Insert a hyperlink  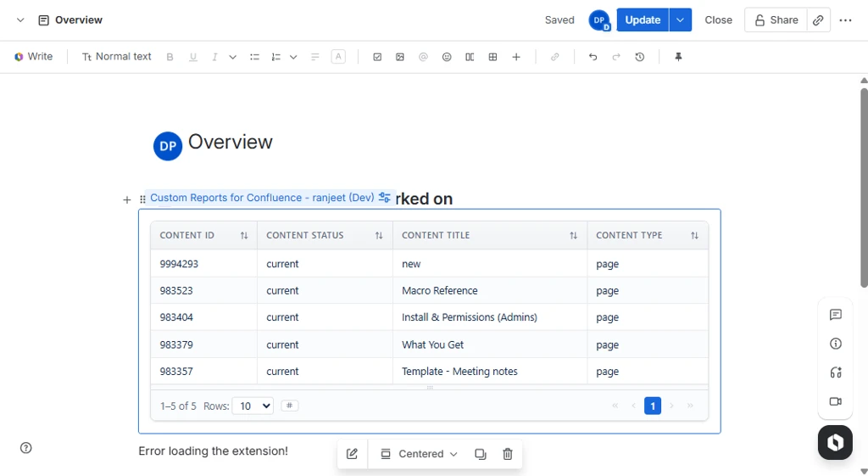(554, 57)
